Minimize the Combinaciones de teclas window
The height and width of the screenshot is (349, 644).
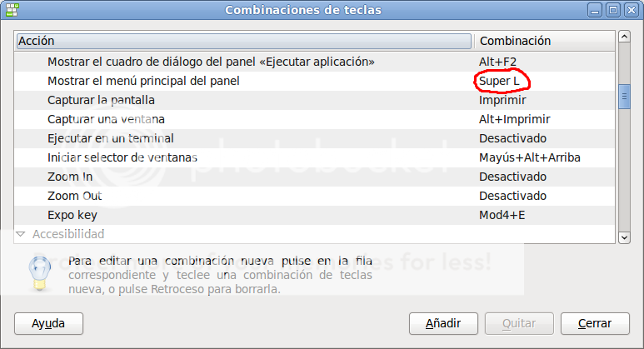(x=597, y=10)
